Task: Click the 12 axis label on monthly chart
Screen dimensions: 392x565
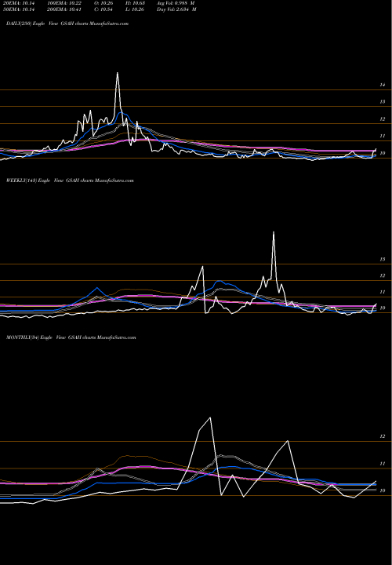Action: coord(383,436)
